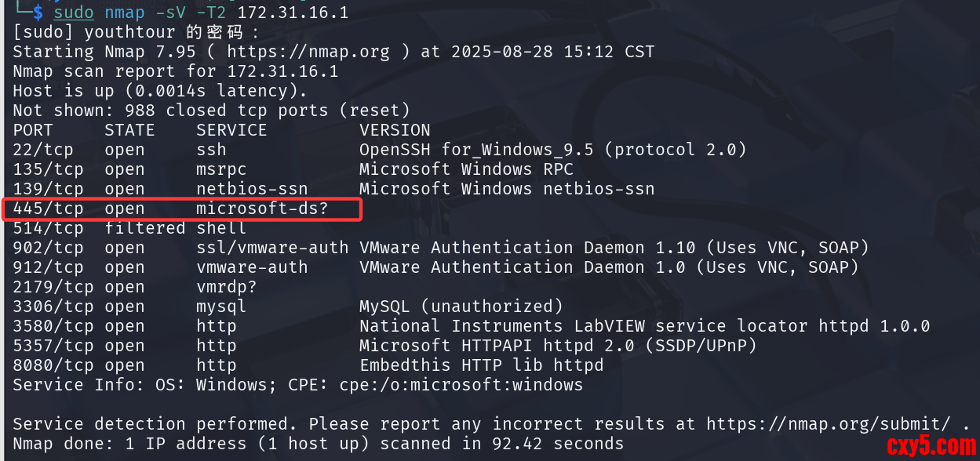
Task: Click the 514/tcp filtered shell line
Action: pyautogui.click(x=129, y=228)
